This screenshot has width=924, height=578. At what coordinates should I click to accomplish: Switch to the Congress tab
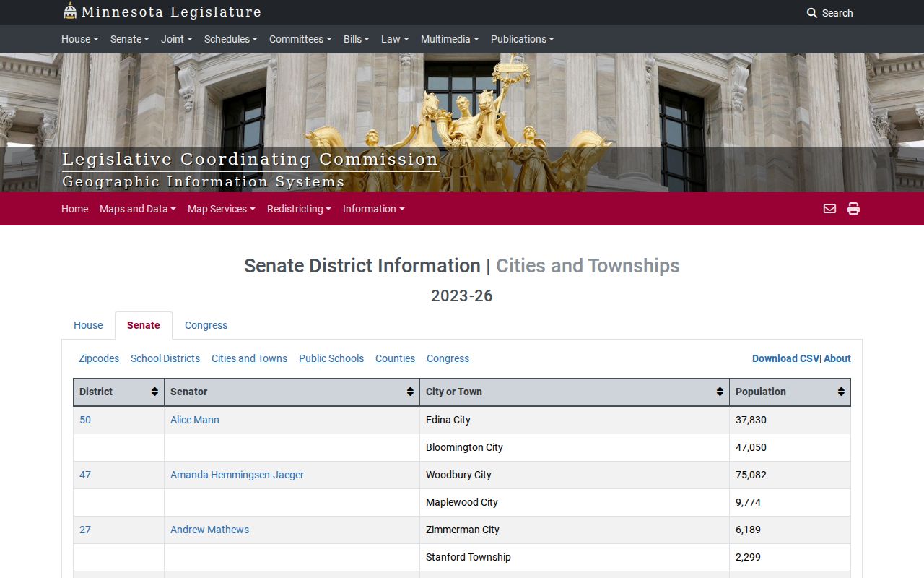(206, 325)
